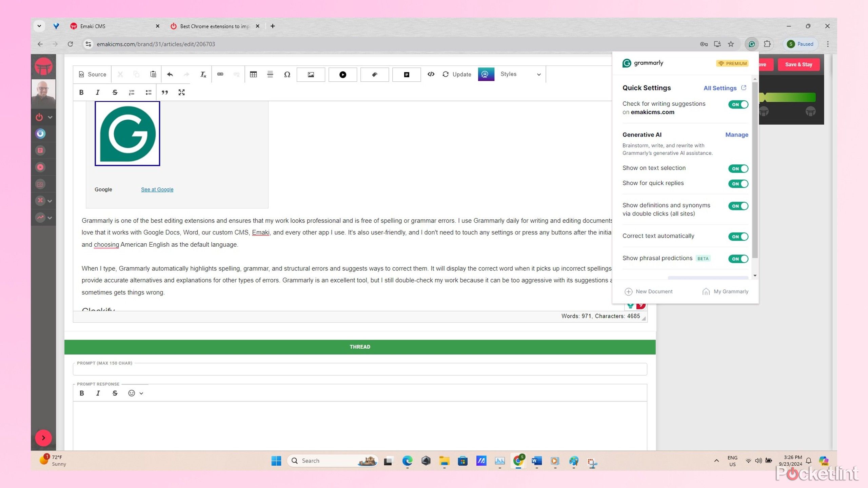
Task: Undo last edit with the undo arrow
Action: click(x=170, y=74)
